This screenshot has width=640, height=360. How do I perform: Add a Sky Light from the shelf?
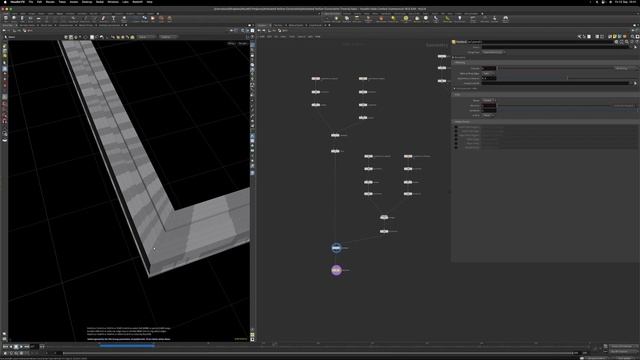[x=417, y=19]
